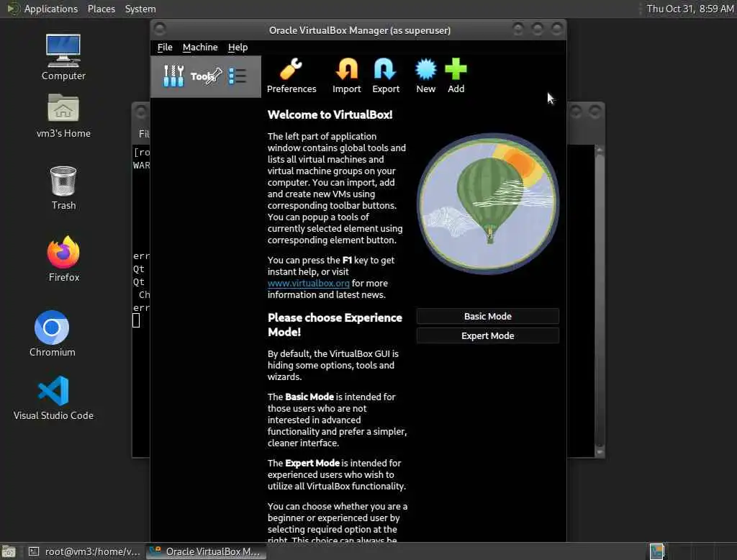Open the System menu in top panel
This screenshot has height=560, width=737.
click(x=140, y=9)
